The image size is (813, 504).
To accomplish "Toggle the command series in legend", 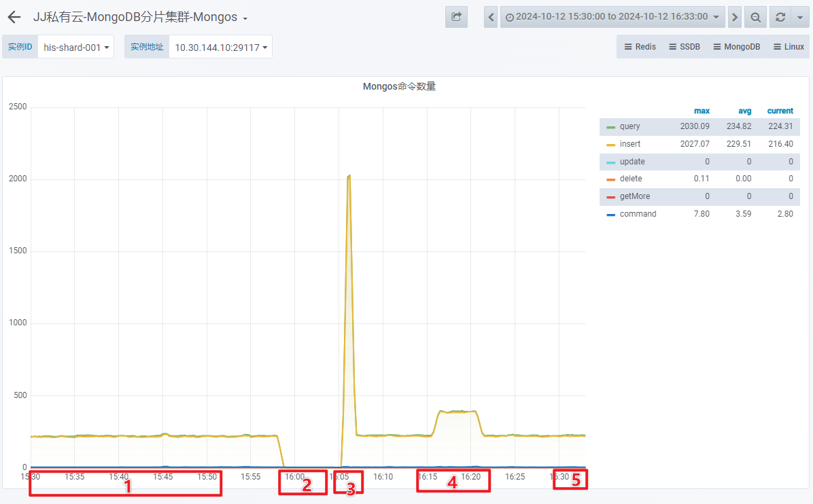I will point(638,214).
